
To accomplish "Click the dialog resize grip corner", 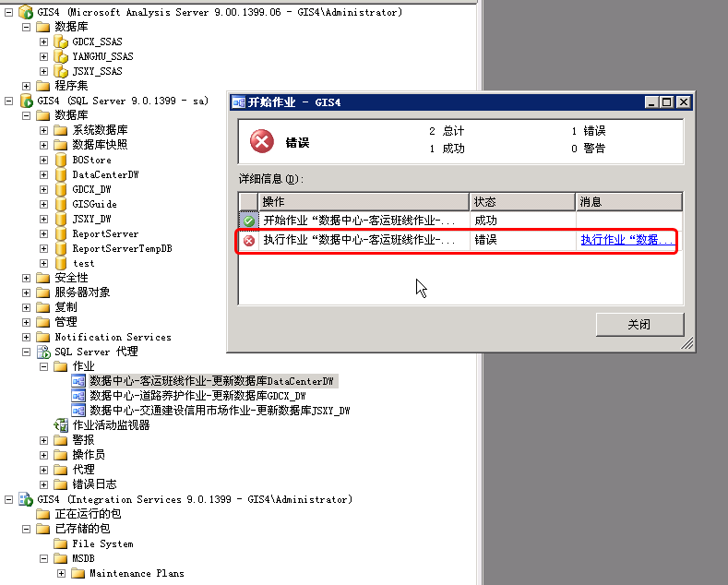I will pos(687,343).
